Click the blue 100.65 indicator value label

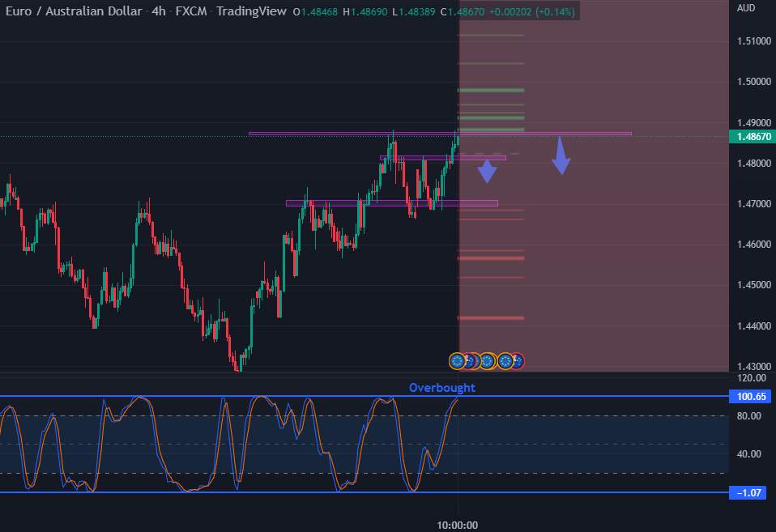[x=751, y=397]
